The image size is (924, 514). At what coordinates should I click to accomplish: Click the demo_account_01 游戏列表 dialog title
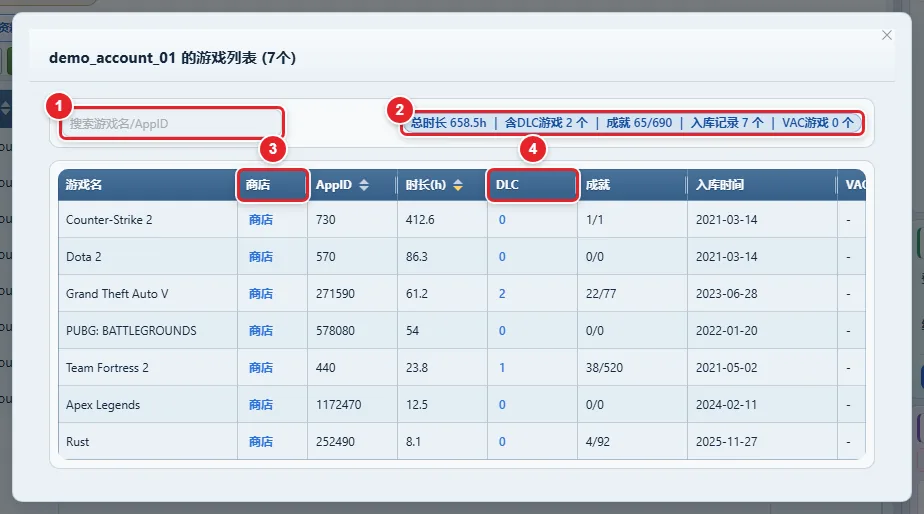point(172,58)
